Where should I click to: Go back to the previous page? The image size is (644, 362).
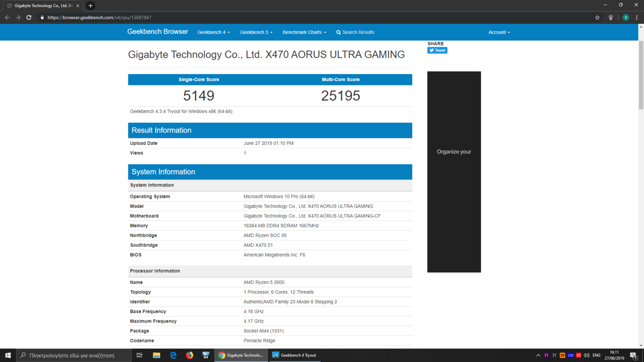7,17
